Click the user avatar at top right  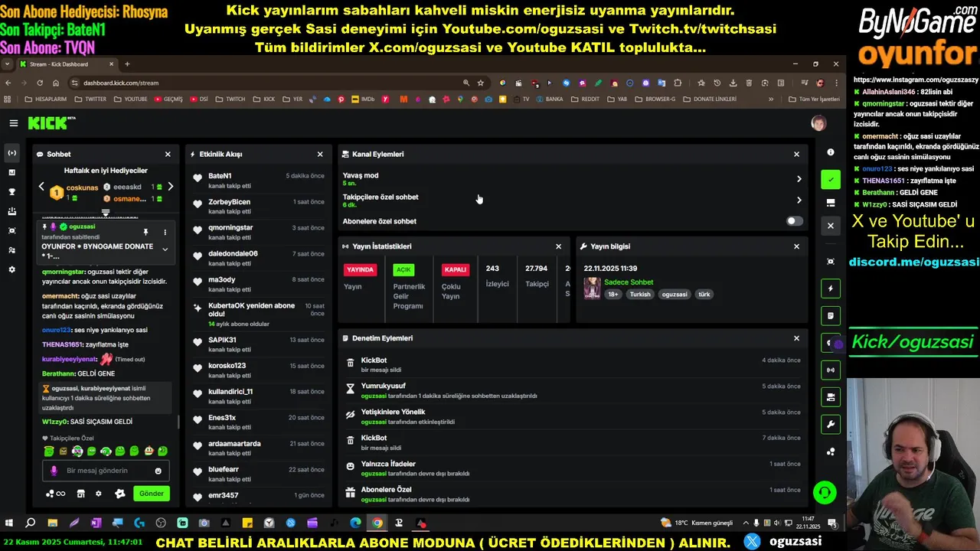click(x=818, y=123)
